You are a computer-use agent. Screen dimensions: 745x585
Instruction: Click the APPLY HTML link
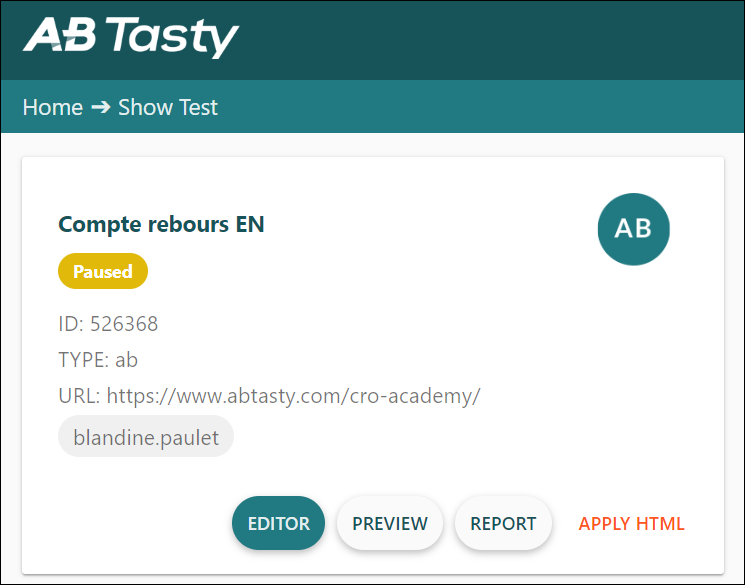[x=631, y=523]
